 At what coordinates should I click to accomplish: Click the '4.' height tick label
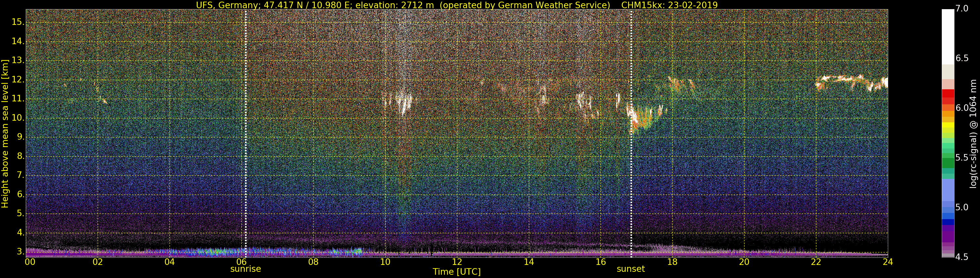coord(20,233)
